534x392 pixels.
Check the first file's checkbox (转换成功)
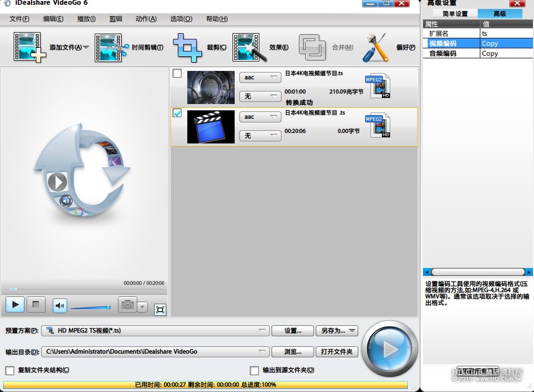coord(177,73)
